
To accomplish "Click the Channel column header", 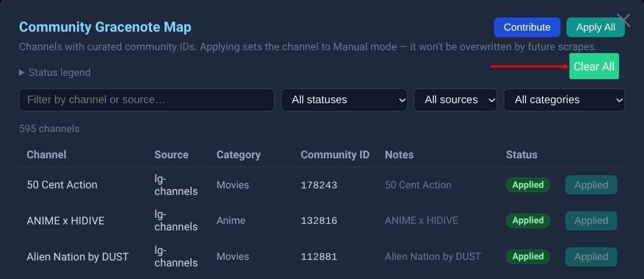I will [x=46, y=155].
